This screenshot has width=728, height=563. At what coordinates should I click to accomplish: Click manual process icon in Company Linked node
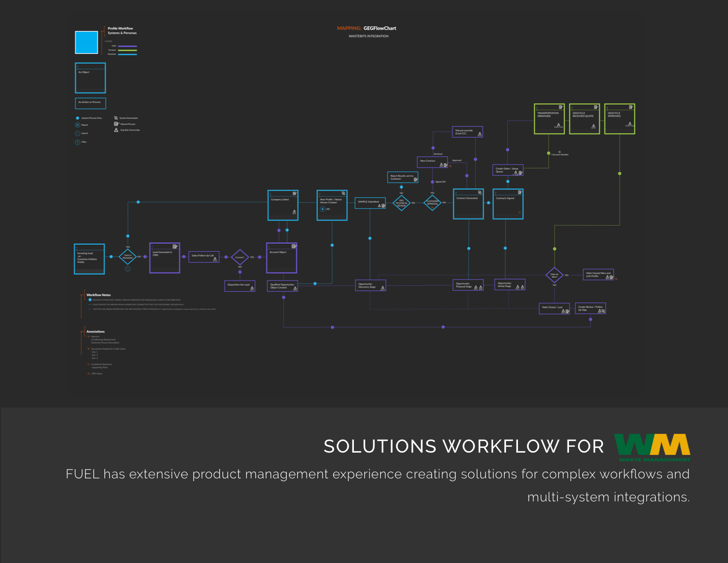[294, 194]
